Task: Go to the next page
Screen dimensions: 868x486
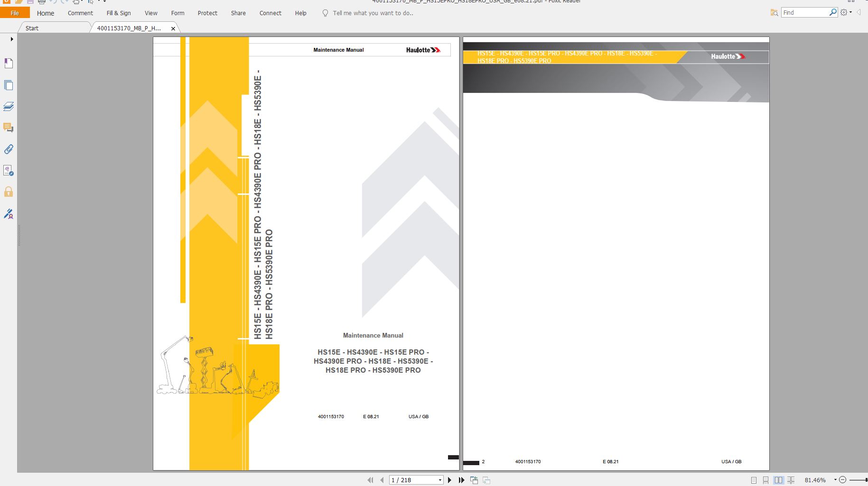Action: tap(449, 480)
